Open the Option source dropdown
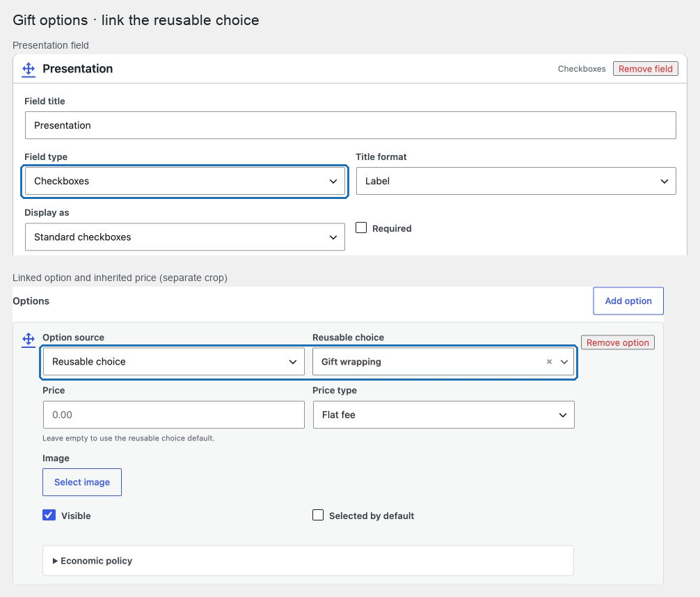This screenshot has height=597, width=700. pyautogui.click(x=174, y=362)
